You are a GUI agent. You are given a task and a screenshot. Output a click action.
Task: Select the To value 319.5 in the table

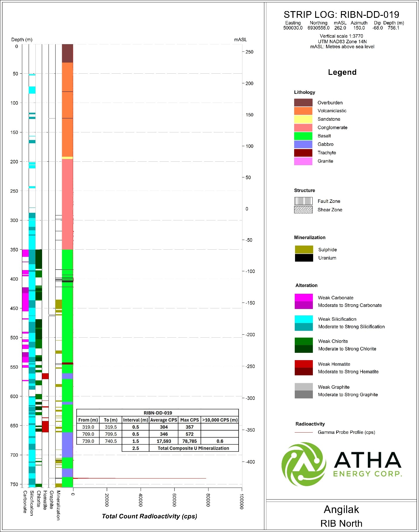111,427
